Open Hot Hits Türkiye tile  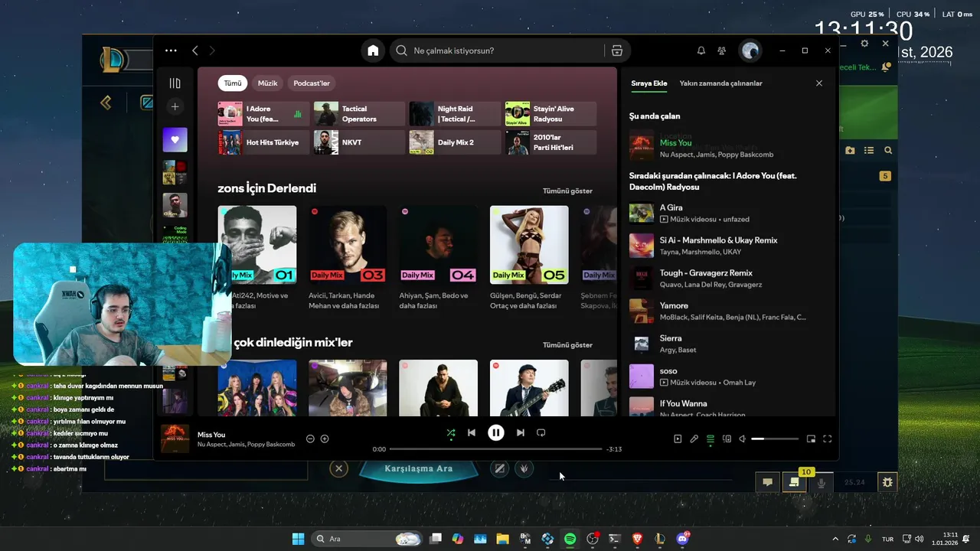coord(263,142)
